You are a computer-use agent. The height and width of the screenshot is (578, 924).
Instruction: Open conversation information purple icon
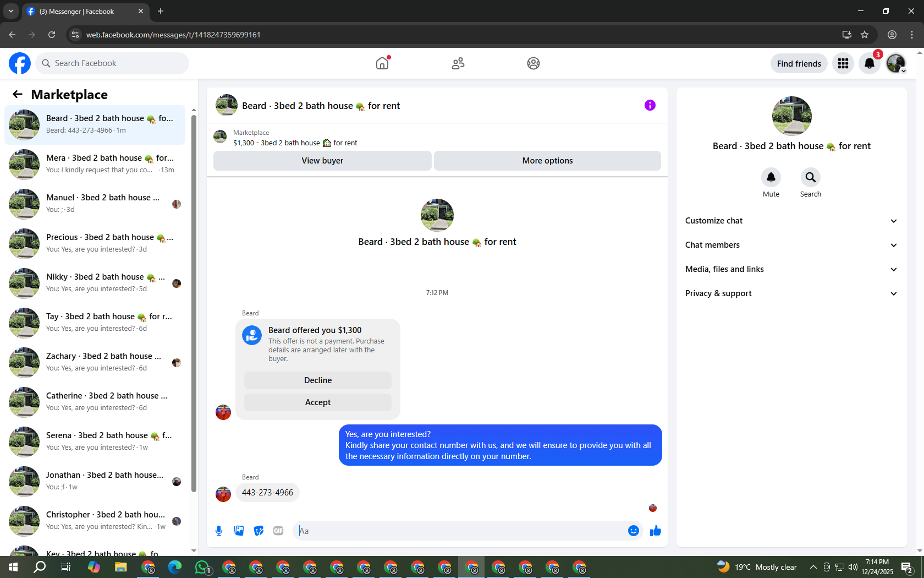650,105
